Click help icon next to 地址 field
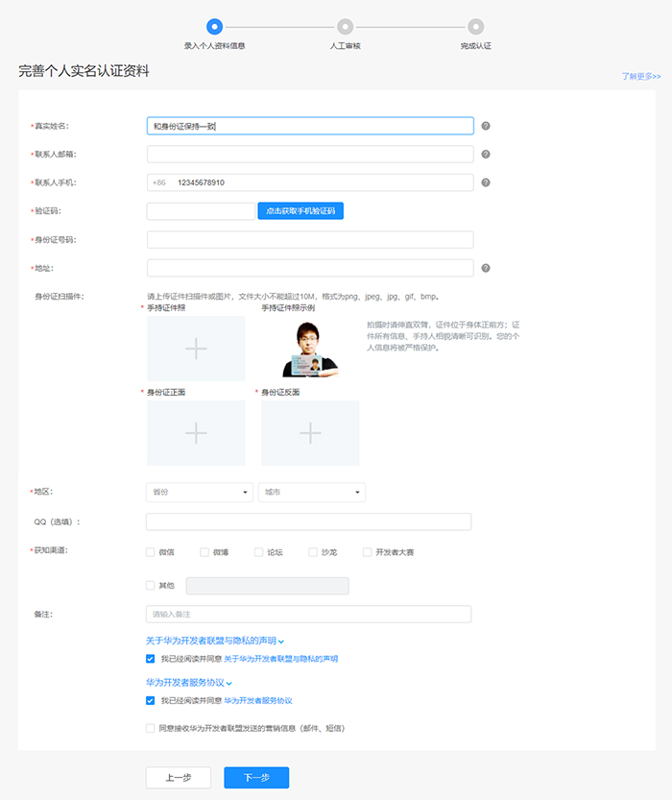 (x=486, y=268)
